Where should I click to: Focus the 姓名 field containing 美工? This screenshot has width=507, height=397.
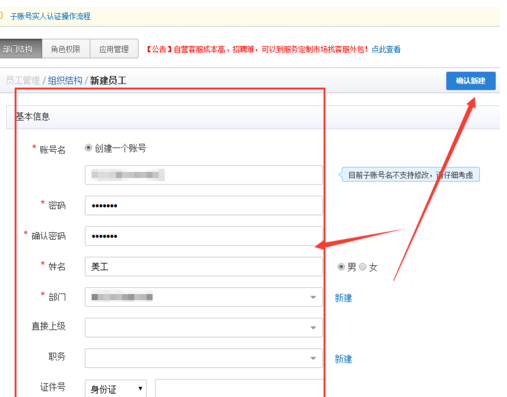pyautogui.click(x=204, y=267)
